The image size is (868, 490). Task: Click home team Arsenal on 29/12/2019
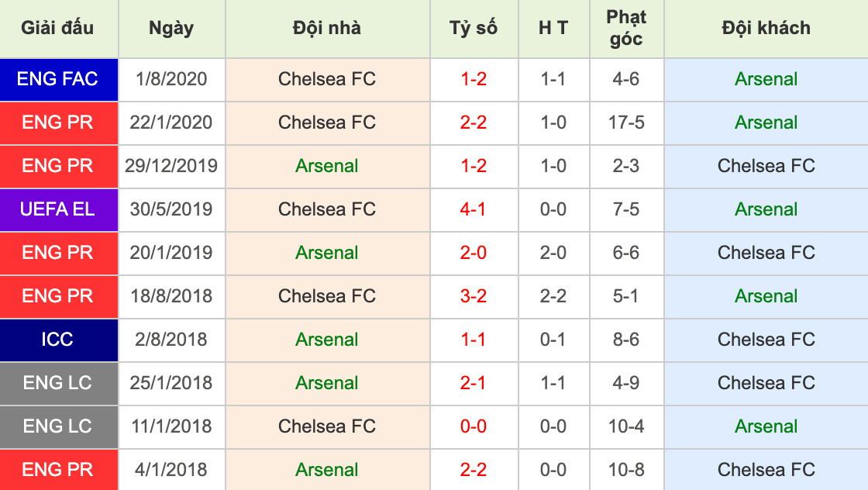tap(327, 166)
